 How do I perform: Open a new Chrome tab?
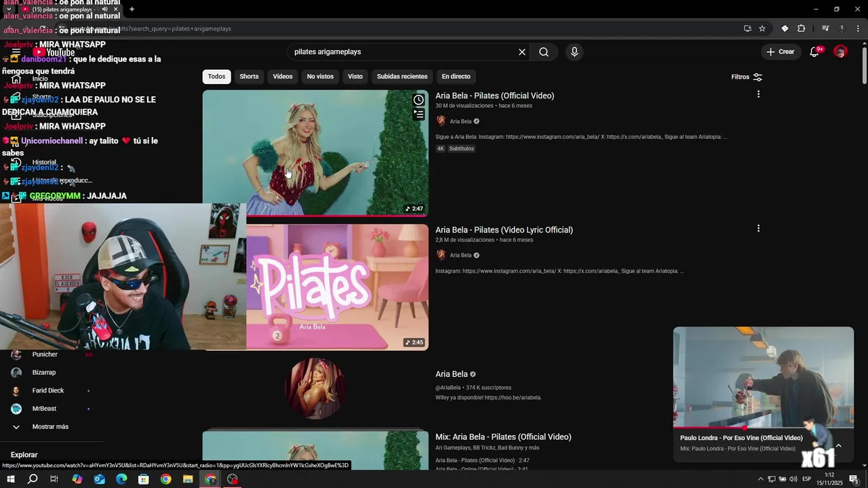click(132, 9)
